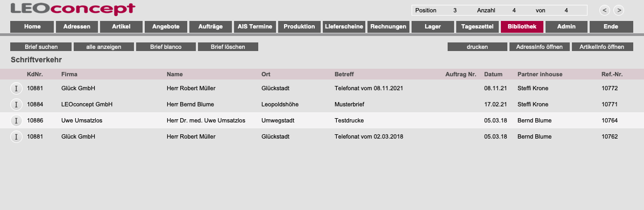Viewport: 644px width, 210px height.
Task: Click the LEOconcept logo
Action: click(x=73, y=9)
